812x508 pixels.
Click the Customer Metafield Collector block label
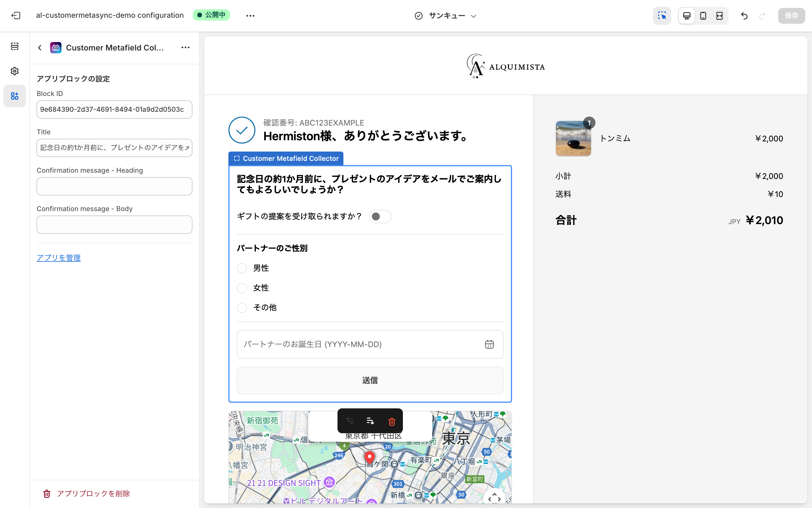point(286,159)
